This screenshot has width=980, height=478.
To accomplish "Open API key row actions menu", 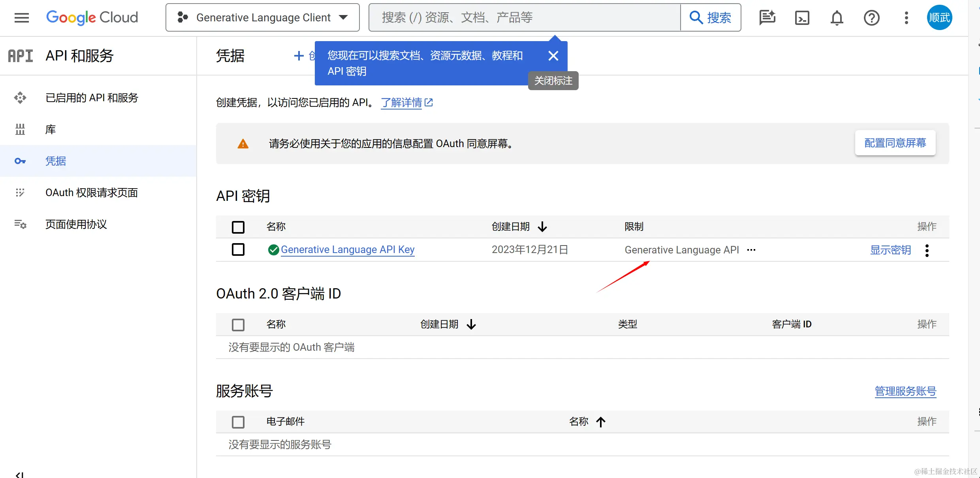I will (x=927, y=250).
